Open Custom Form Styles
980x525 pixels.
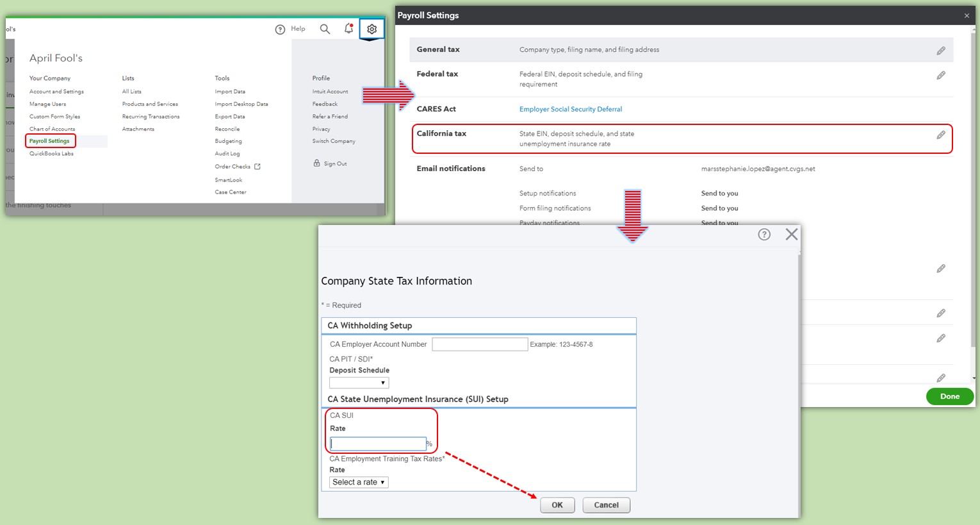(x=54, y=117)
